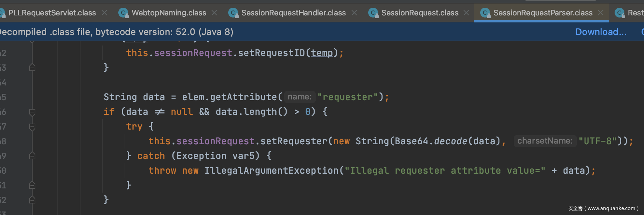The image size is (644, 215).
Task: Click the class icon of the cut-off Rest tab
Action: pos(620,13)
